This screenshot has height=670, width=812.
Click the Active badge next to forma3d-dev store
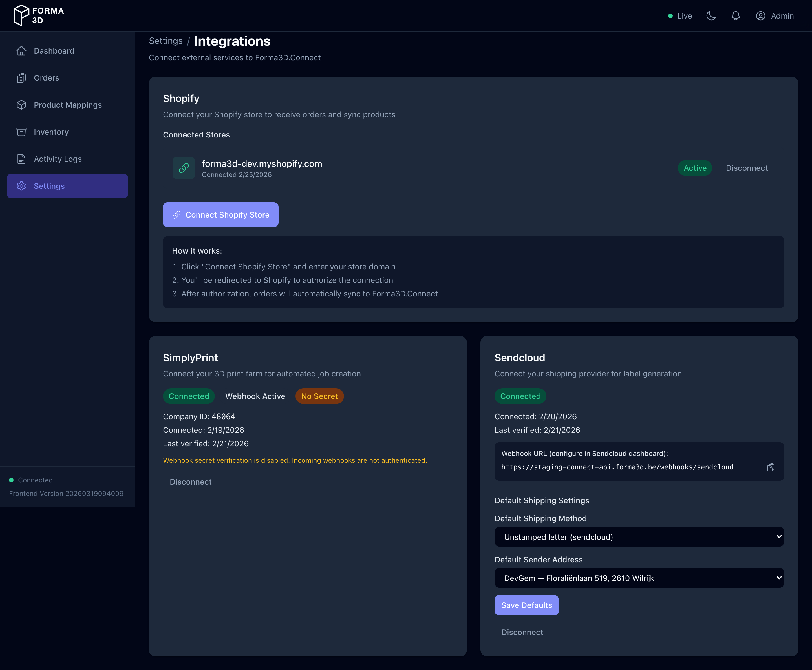click(694, 168)
